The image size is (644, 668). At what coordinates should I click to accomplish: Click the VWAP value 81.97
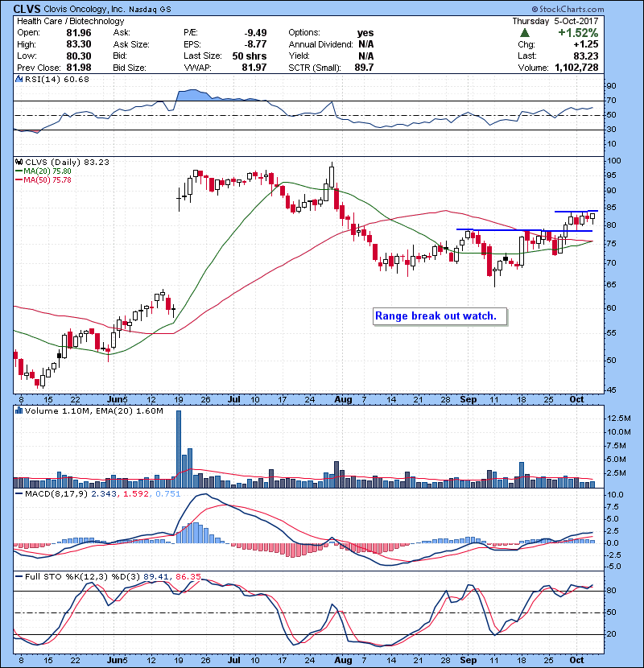pyautogui.click(x=254, y=68)
